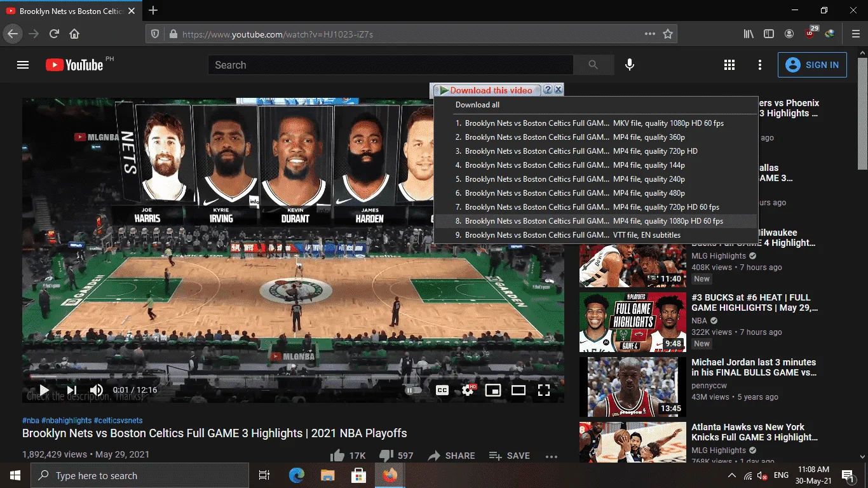Open the uBlock Origin extension

click(811, 33)
